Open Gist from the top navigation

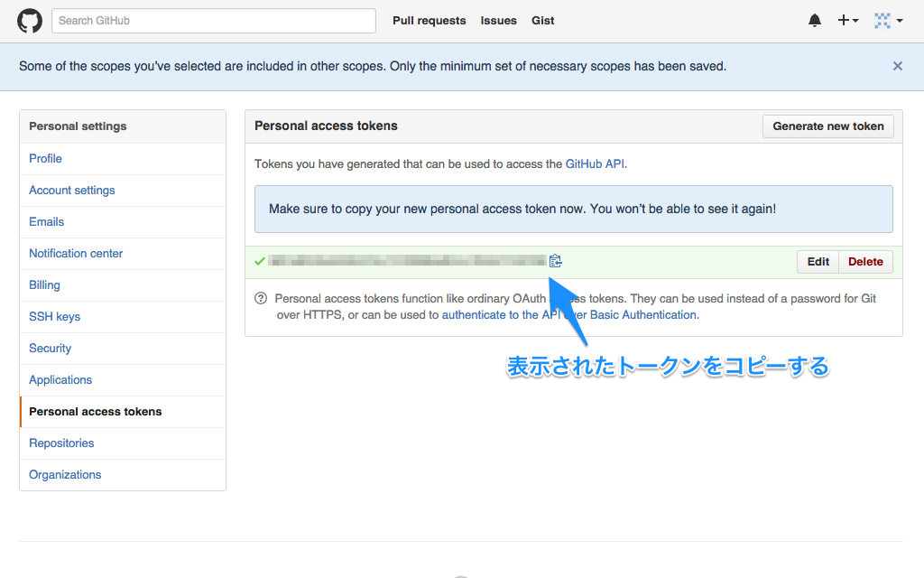[x=542, y=21]
